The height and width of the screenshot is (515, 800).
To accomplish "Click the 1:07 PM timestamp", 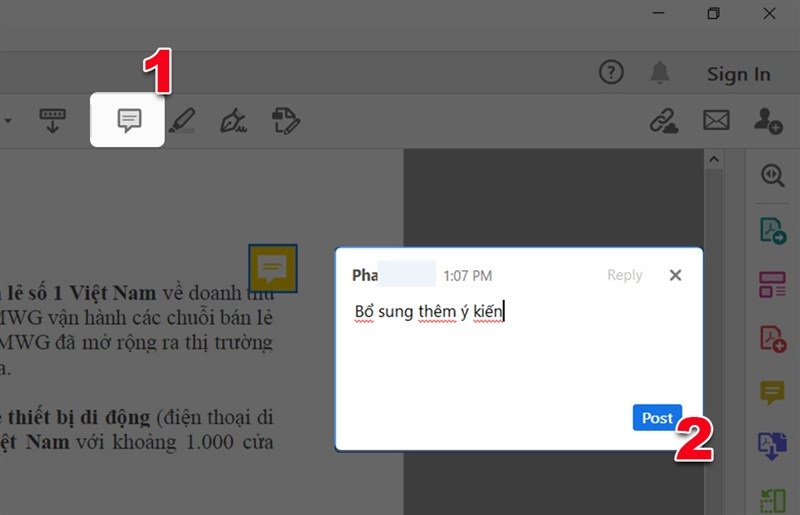I will coord(467,276).
